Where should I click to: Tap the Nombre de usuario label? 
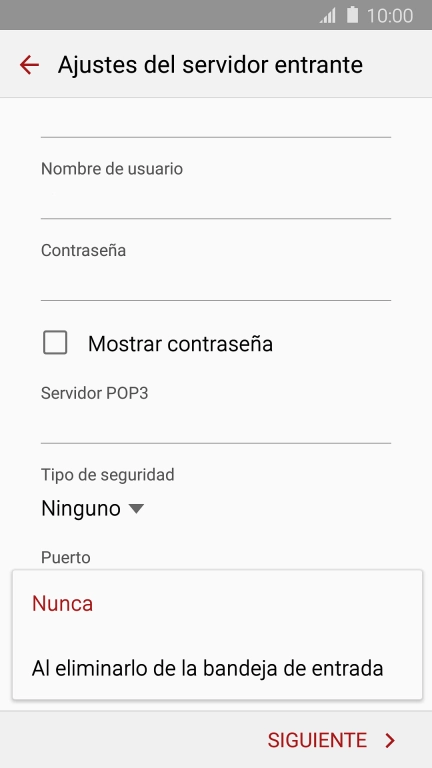click(x=112, y=168)
